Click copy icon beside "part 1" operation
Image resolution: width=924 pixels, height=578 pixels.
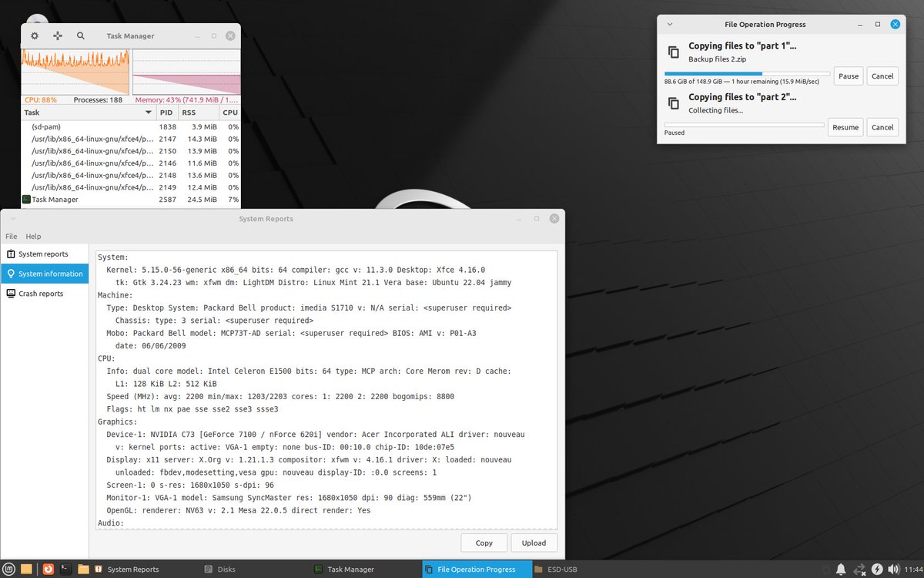674,52
